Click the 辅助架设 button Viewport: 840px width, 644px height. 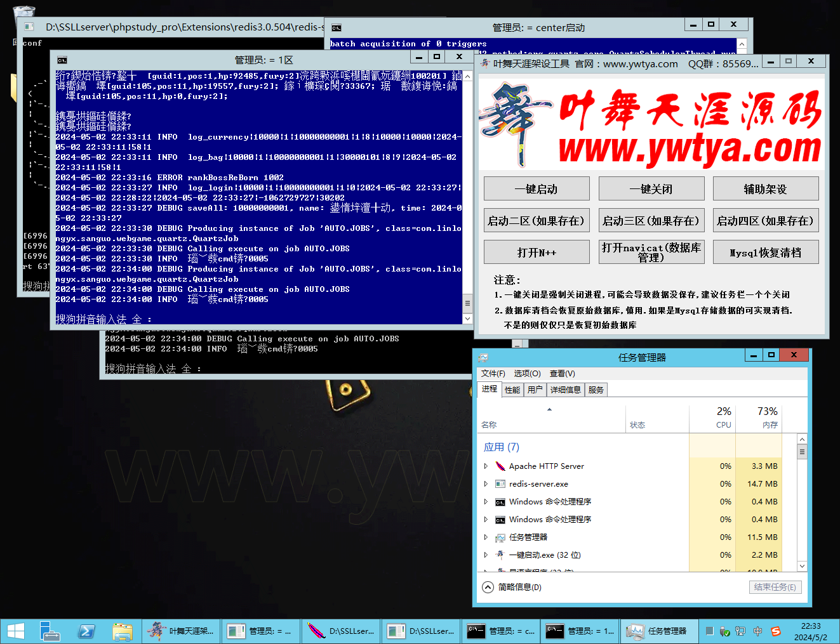click(766, 189)
